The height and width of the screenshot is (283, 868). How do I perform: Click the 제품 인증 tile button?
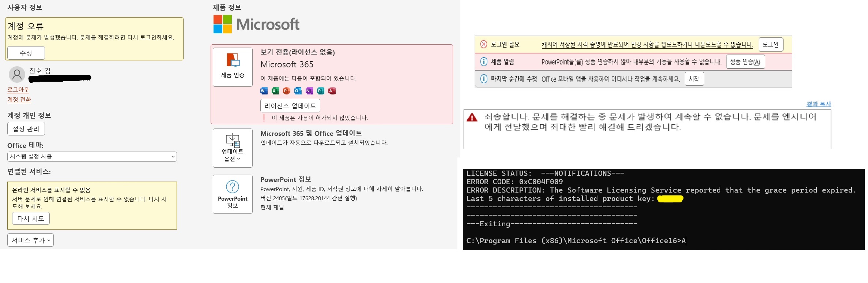233,67
